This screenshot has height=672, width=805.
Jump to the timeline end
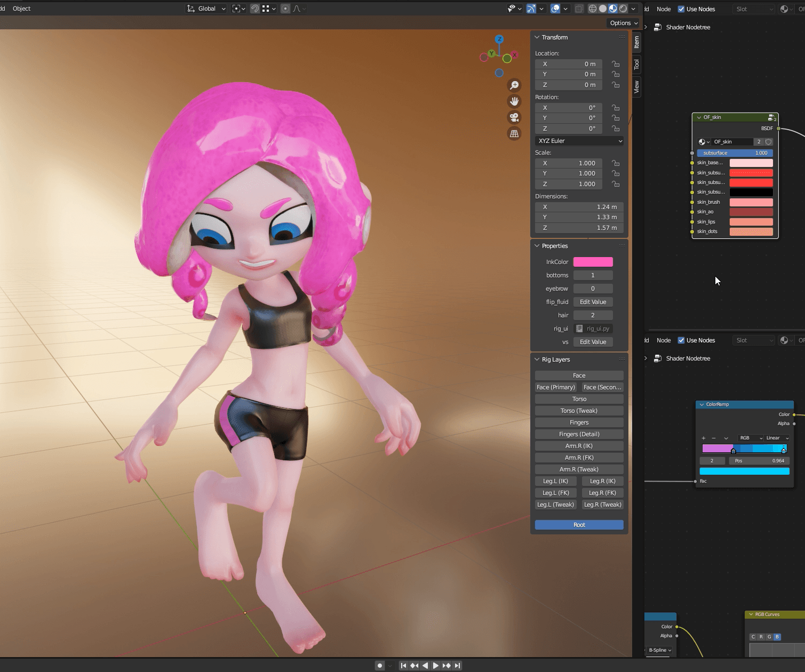pos(457,666)
